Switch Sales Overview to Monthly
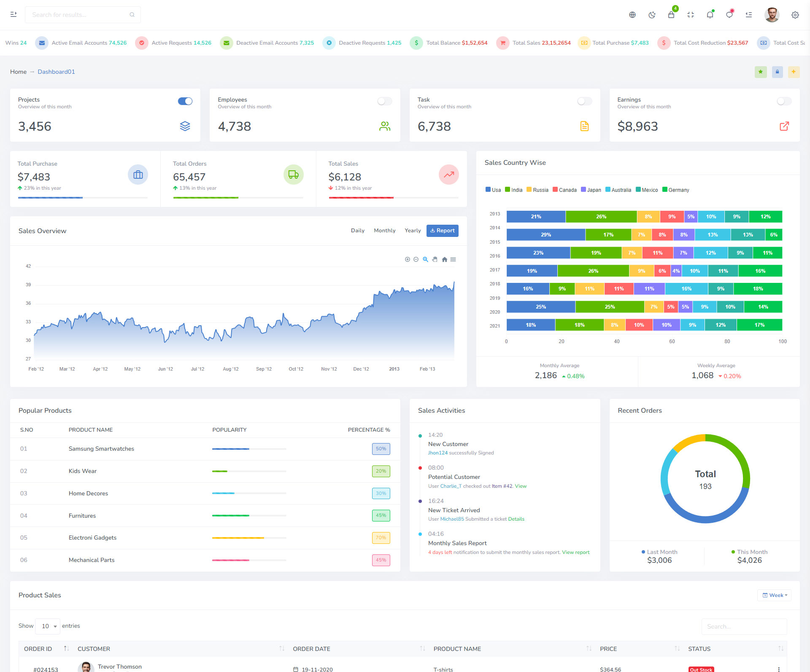This screenshot has width=810, height=672. click(x=384, y=231)
